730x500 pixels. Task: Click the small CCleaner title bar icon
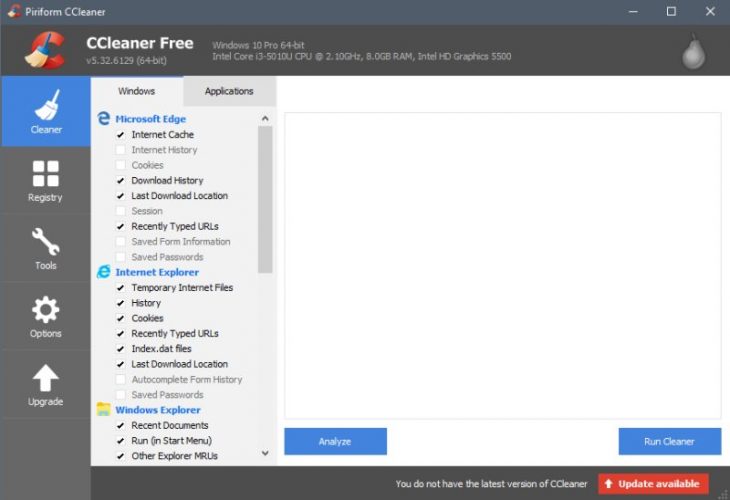(x=14, y=11)
